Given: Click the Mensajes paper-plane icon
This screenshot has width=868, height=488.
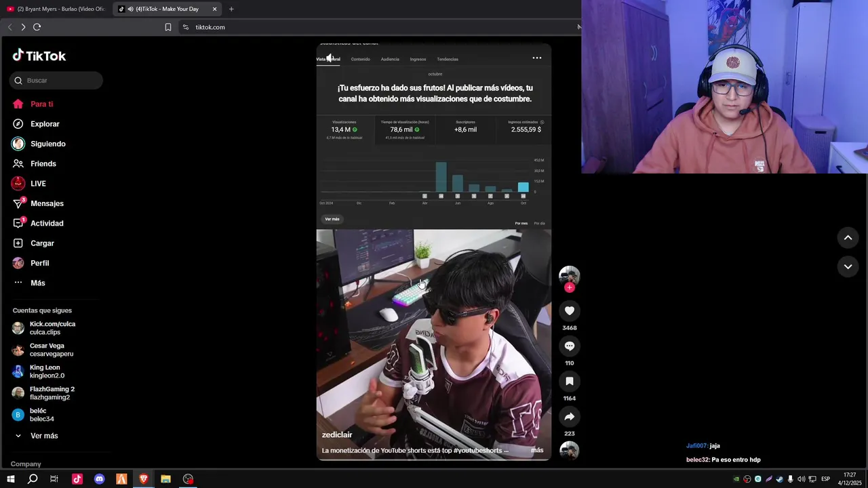Looking at the screenshot, I should (x=18, y=203).
